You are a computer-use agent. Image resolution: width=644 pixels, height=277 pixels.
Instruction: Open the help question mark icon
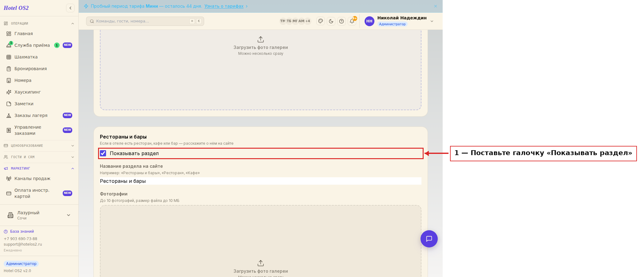342,21
